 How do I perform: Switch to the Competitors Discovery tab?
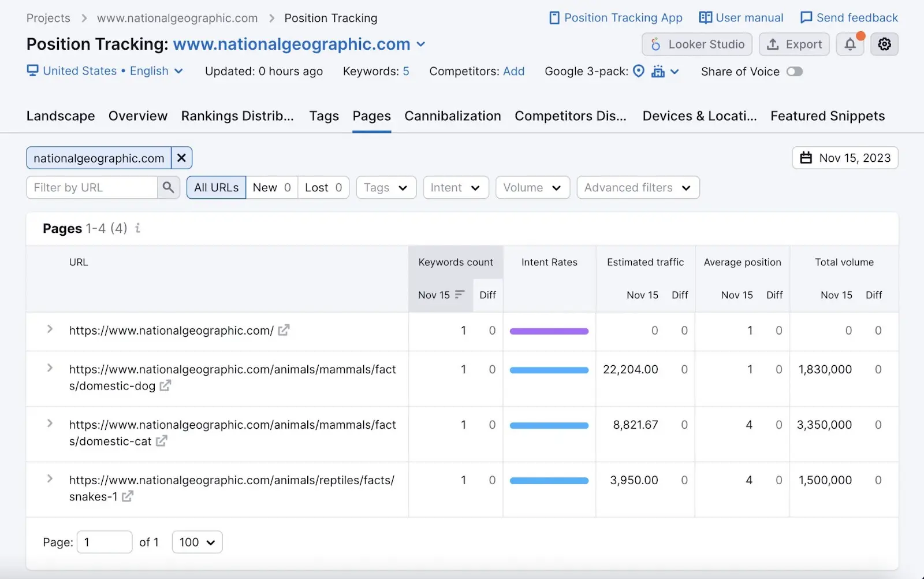(571, 116)
